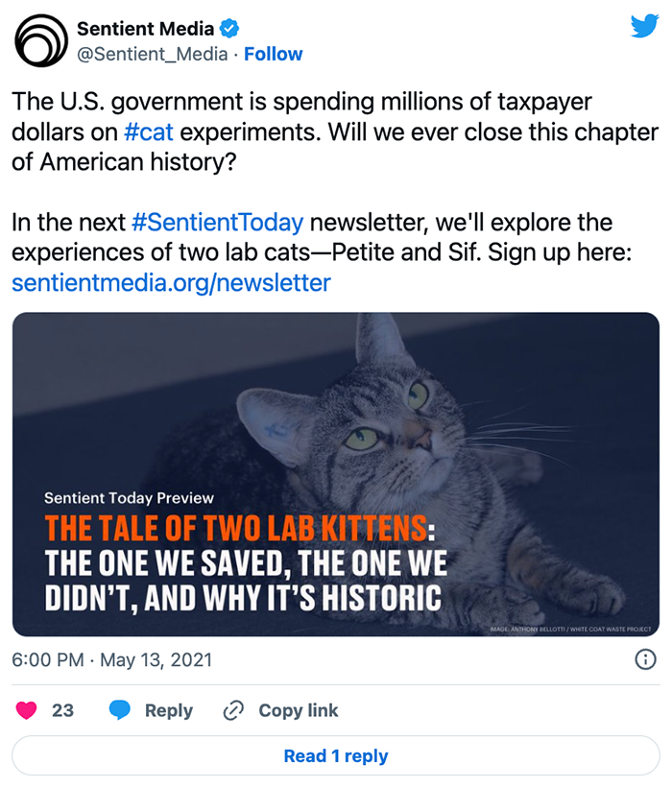672x788 pixels.
Task: Click the 23 likes count
Action: tap(62, 710)
